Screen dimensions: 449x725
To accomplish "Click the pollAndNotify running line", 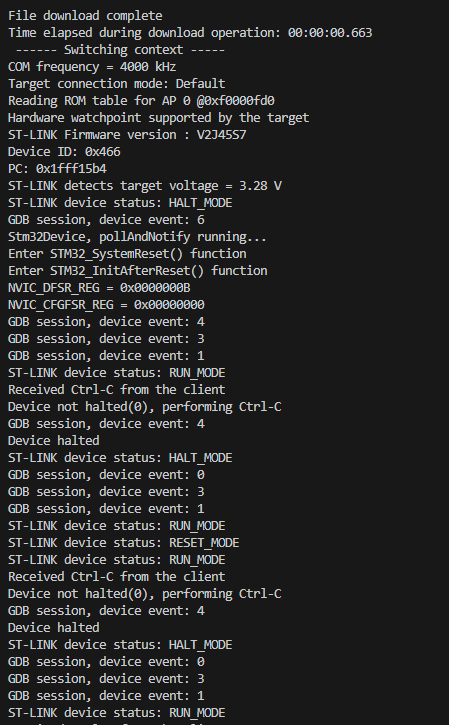I will [137, 237].
